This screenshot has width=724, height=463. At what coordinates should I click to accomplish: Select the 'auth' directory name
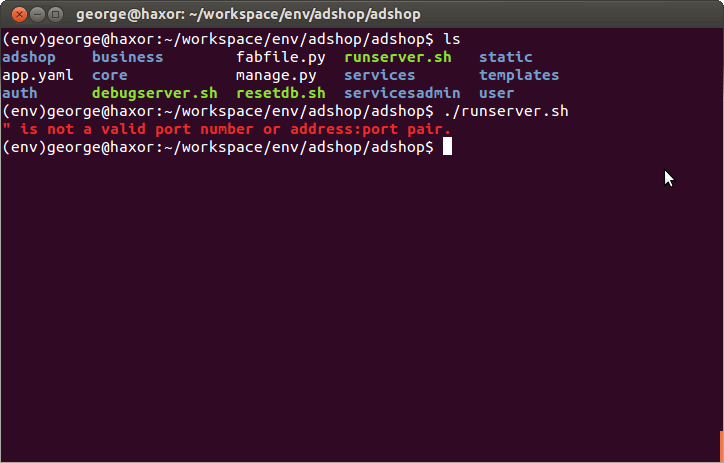tap(20, 93)
